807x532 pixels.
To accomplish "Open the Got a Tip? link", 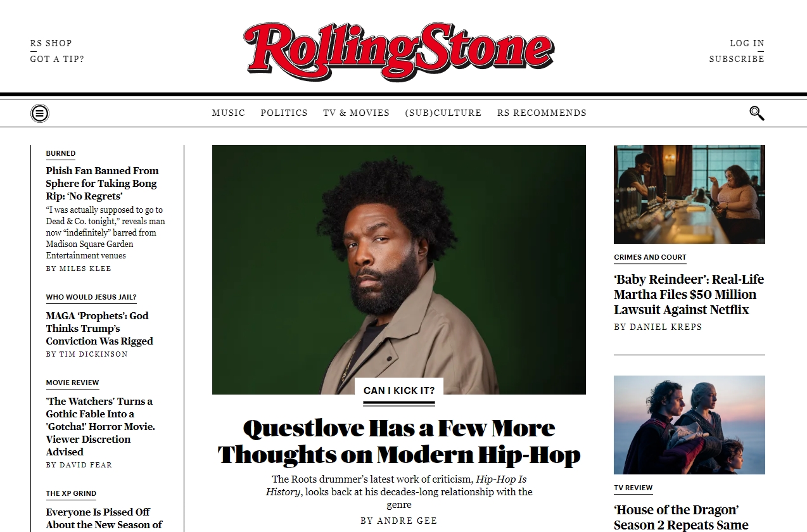I will point(57,59).
